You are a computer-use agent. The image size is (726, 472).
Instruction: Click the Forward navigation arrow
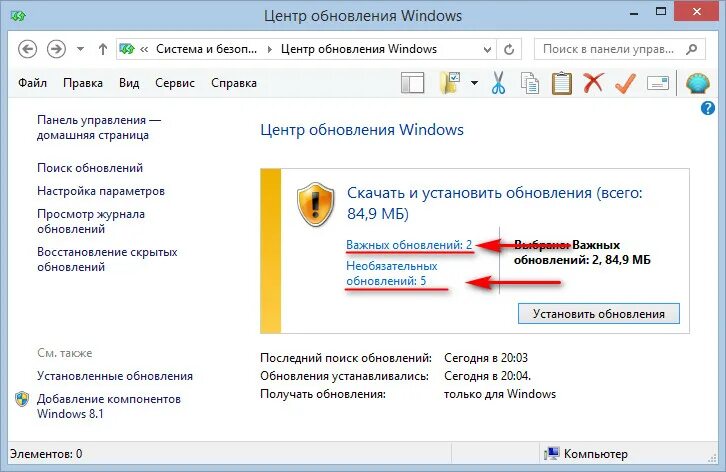[x=56, y=49]
